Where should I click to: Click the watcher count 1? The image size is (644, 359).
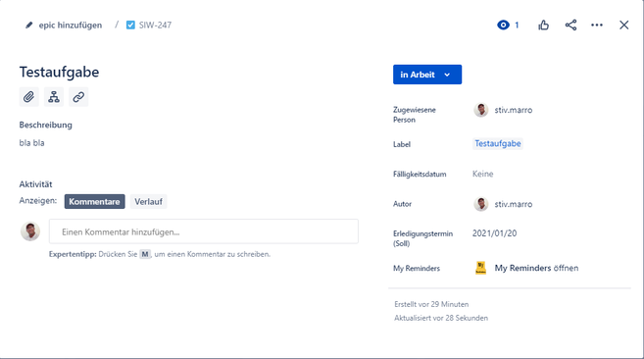point(517,26)
